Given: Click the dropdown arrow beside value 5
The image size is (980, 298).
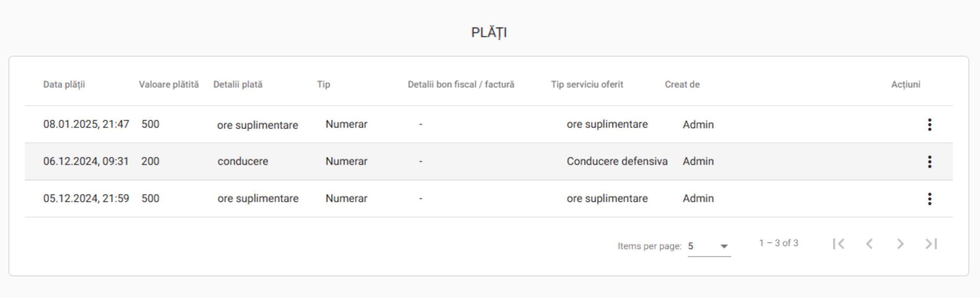Looking at the screenshot, I should click(724, 246).
